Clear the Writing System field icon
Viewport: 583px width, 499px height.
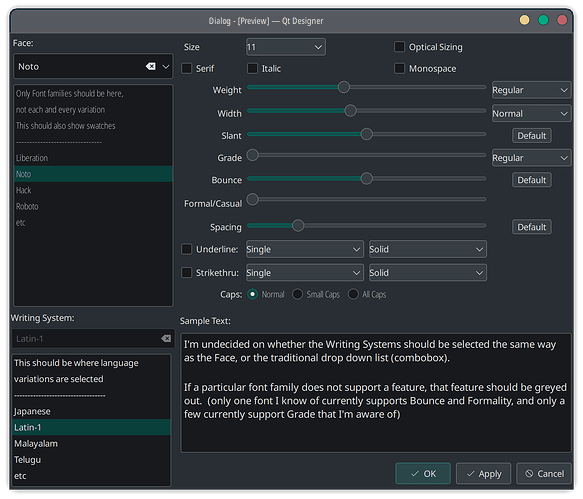pos(166,338)
